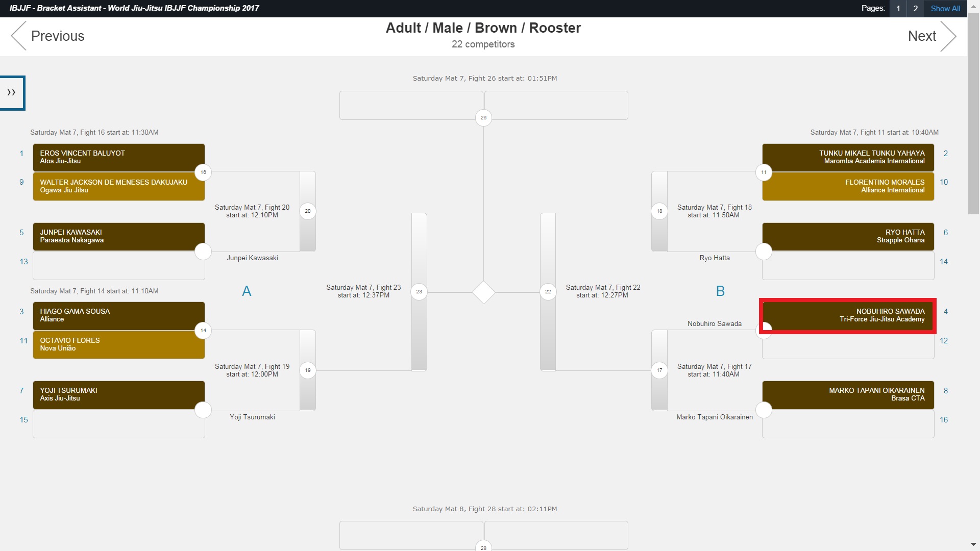This screenshot has height=551, width=980.
Task: Go to the Previous bracket
Action: [48, 36]
